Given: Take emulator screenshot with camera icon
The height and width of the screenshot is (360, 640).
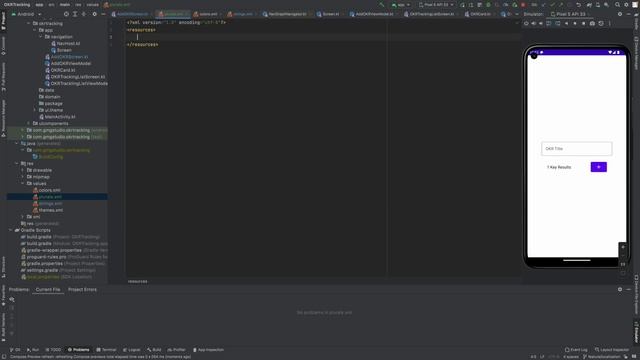Looking at the screenshot, I should (x=592, y=24).
